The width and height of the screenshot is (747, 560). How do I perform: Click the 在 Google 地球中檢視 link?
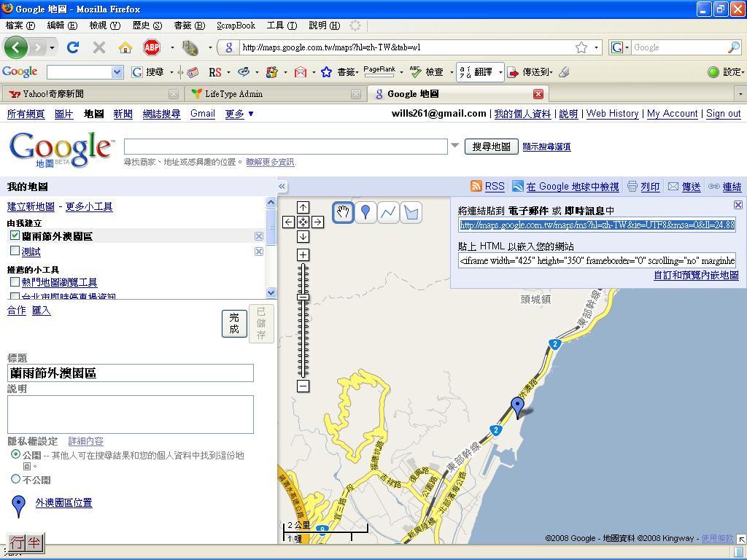[x=572, y=187]
